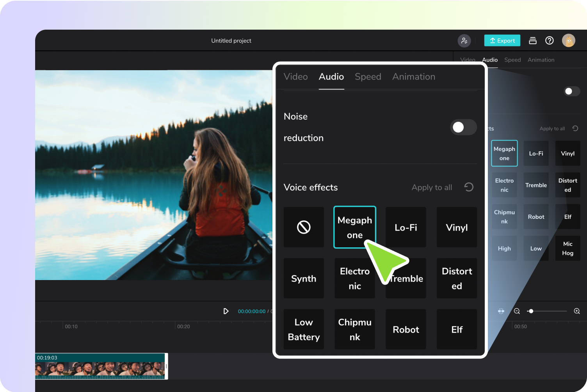Switch to Speed tab in enlarged panel
This screenshot has width=587, height=392.
coord(368,77)
